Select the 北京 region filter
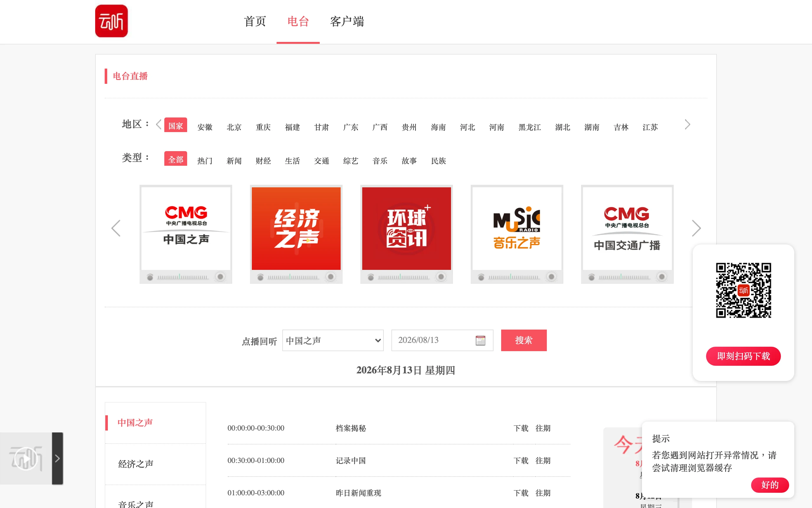 click(234, 127)
